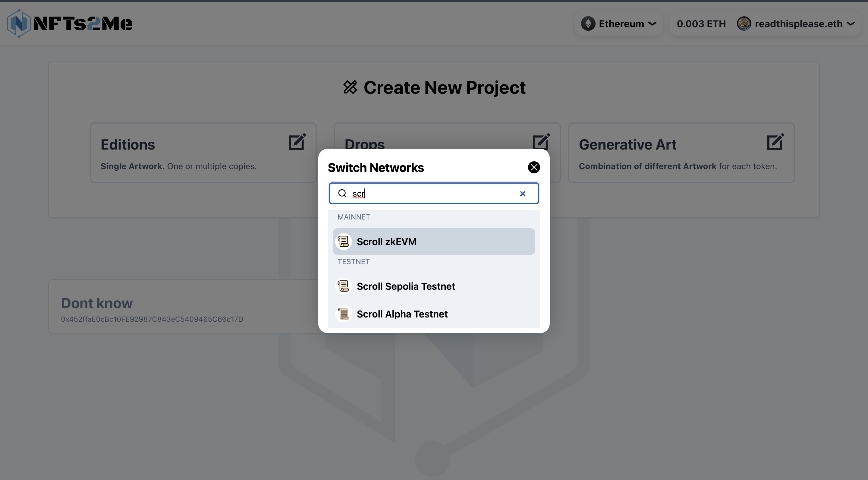This screenshot has height=480, width=868.
Task: Open the Generative Art project card
Action: (x=681, y=153)
